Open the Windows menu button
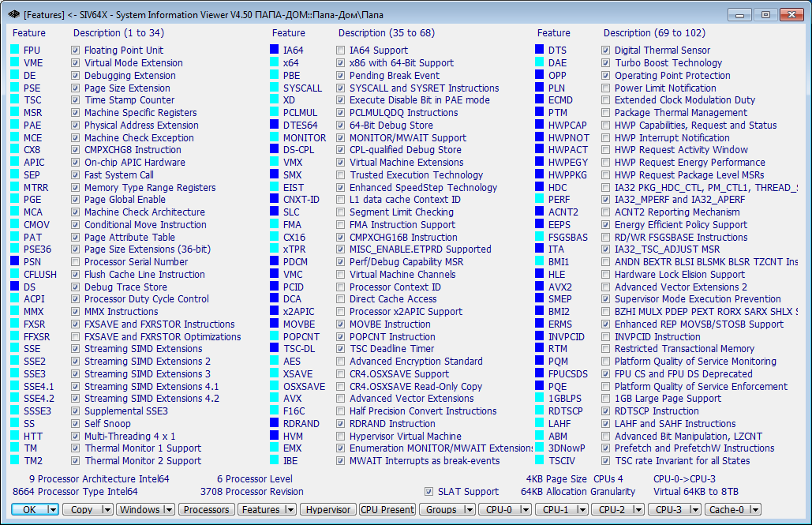 click(145, 509)
